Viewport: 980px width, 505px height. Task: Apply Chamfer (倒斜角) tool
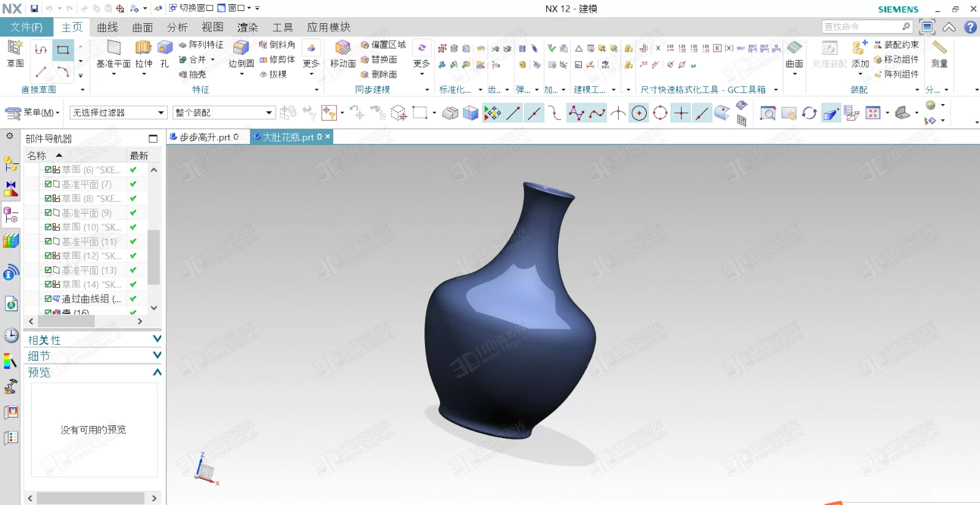[x=277, y=45]
